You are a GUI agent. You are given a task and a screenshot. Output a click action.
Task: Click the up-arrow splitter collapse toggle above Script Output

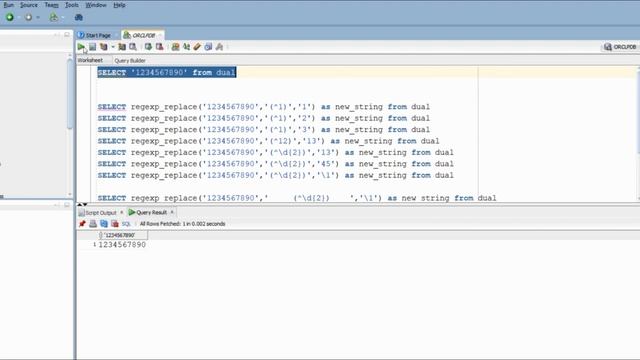(80, 204)
